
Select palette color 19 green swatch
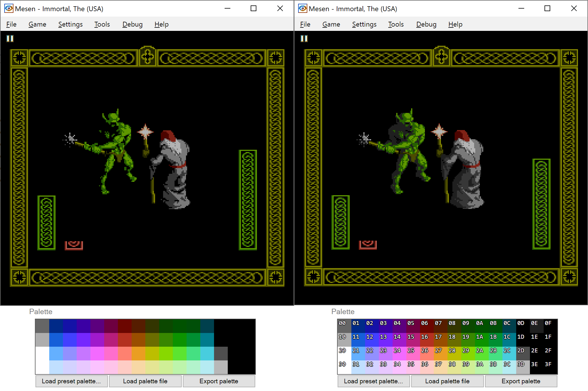pyautogui.click(x=468, y=340)
